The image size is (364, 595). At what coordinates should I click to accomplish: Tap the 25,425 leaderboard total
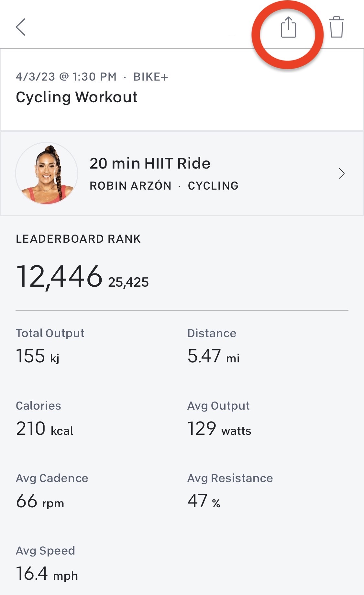(x=128, y=282)
